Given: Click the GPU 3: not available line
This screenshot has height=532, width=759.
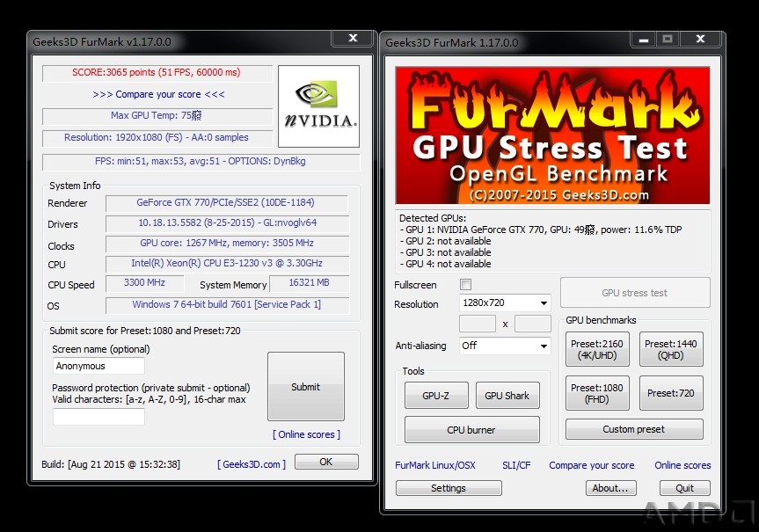Looking at the screenshot, I should coord(445,252).
